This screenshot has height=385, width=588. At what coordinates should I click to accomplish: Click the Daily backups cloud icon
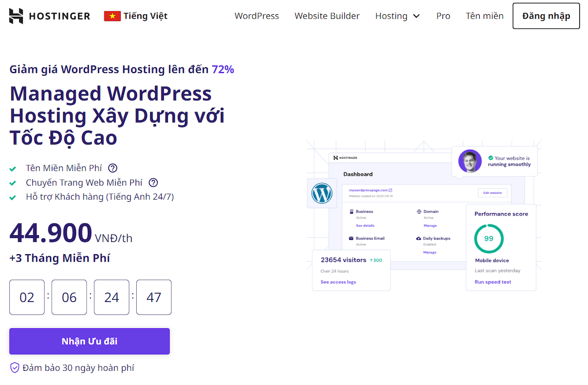click(418, 239)
